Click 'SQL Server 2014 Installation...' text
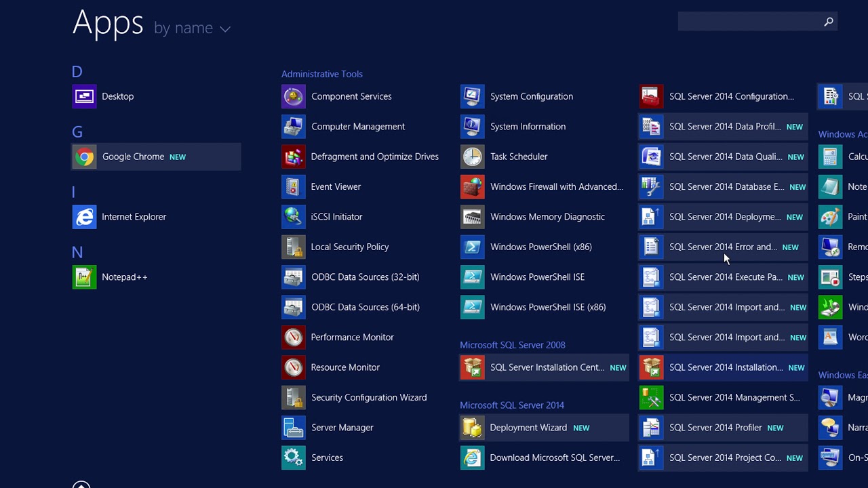The image size is (868, 488). [x=726, y=367]
